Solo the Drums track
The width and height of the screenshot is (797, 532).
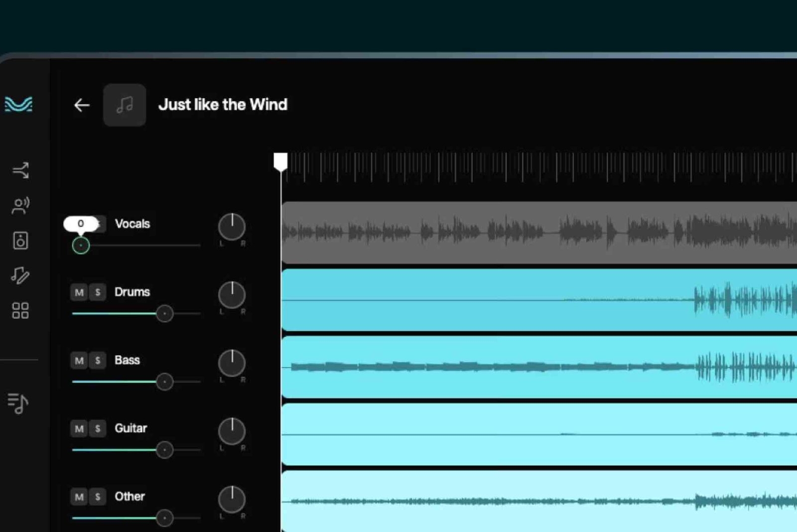98,292
